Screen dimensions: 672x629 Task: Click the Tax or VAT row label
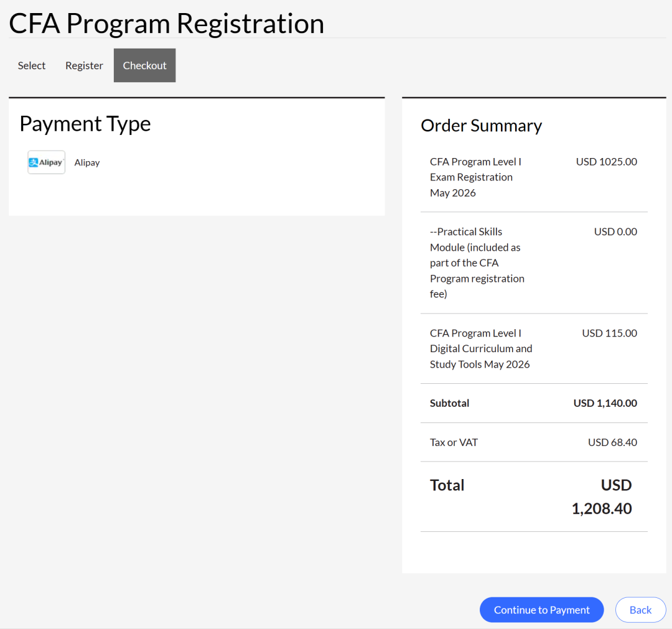(x=454, y=442)
